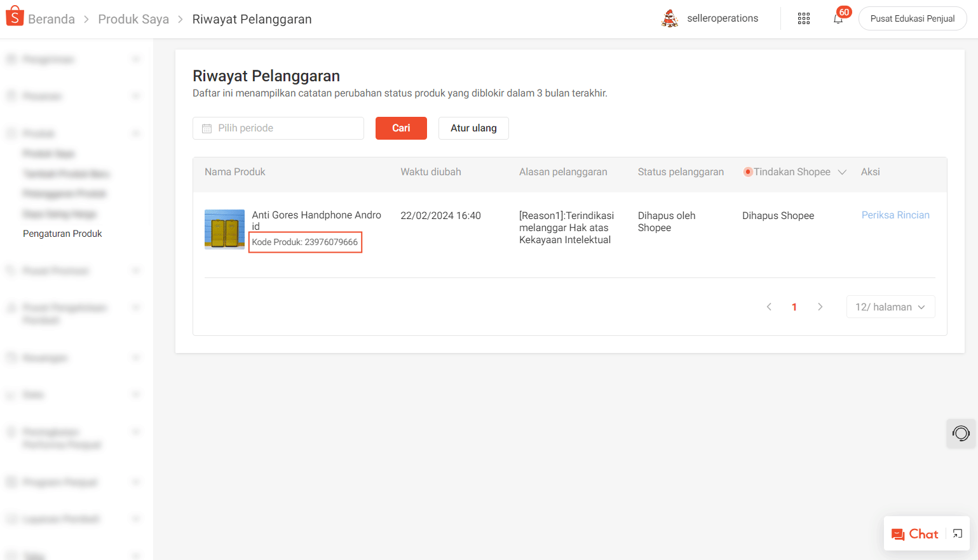Click the previous page left arrow

769,307
